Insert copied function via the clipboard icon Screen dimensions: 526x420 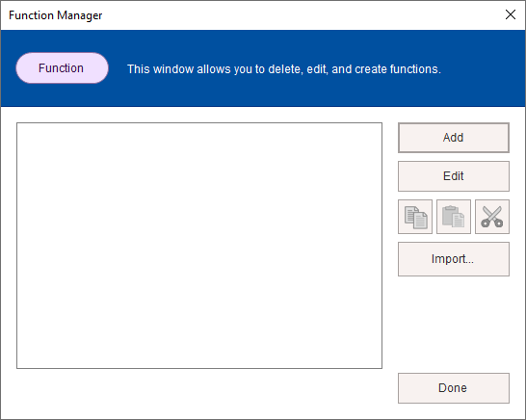pyautogui.click(x=454, y=217)
